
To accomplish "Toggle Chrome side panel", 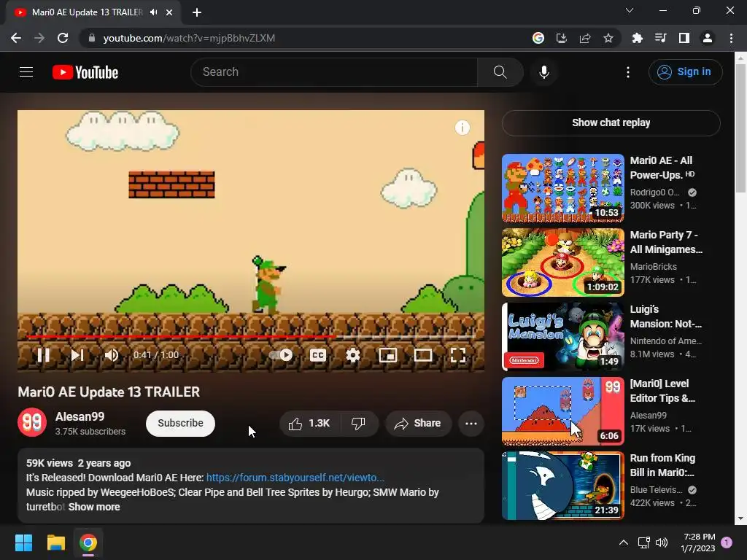I will click(684, 38).
